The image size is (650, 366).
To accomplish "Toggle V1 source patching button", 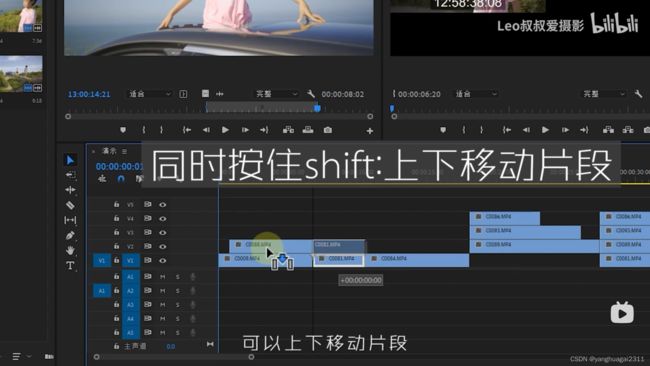I will pyautogui.click(x=102, y=261).
